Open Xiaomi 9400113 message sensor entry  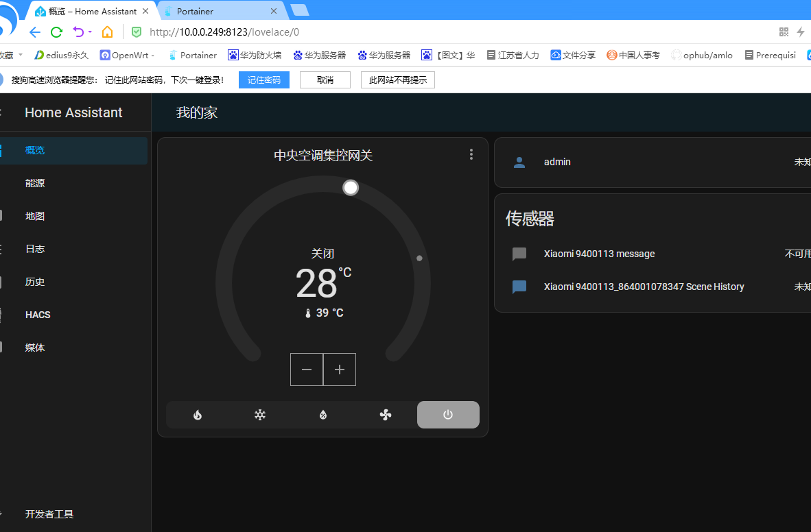coord(599,254)
